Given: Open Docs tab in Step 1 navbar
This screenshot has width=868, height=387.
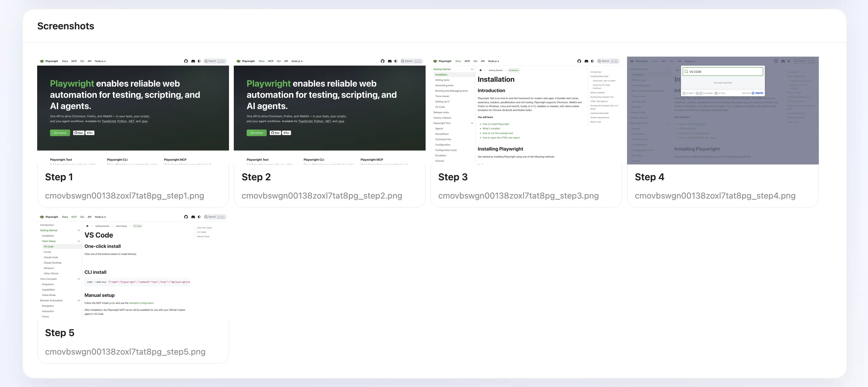Looking at the screenshot, I should pos(65,61).
